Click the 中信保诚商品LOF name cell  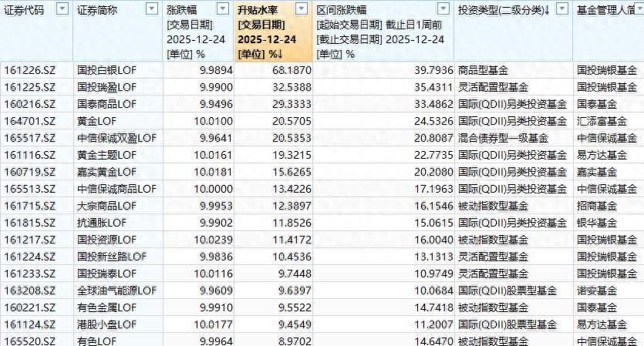116,189
